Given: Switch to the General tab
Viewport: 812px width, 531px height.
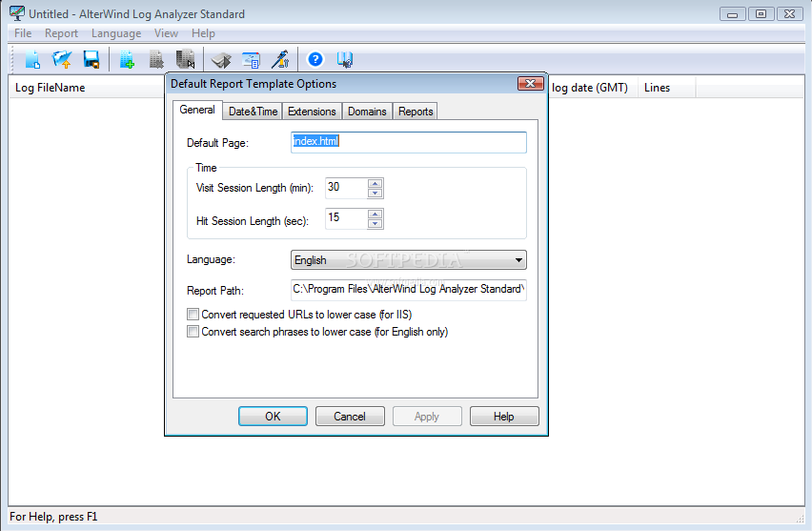Looking at the screenshot, I should pos(197,110).
